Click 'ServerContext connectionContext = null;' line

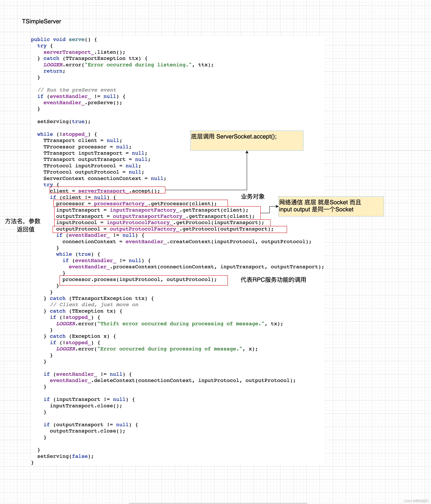(105, 178)
